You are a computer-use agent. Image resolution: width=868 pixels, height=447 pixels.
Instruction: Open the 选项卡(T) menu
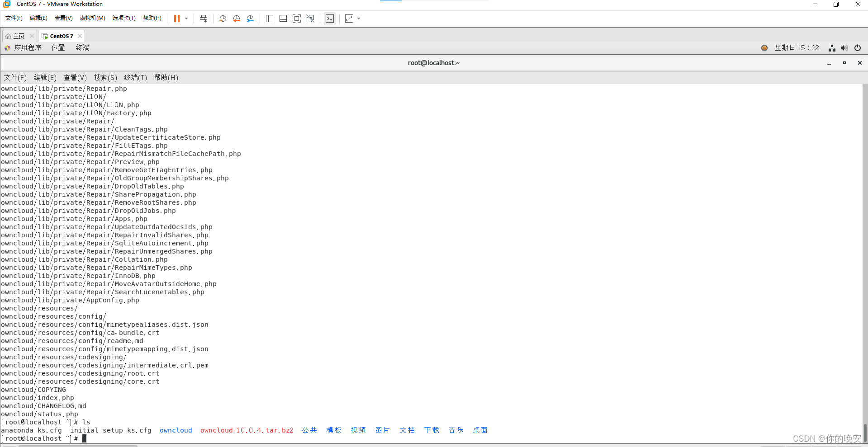pos(124,18)
